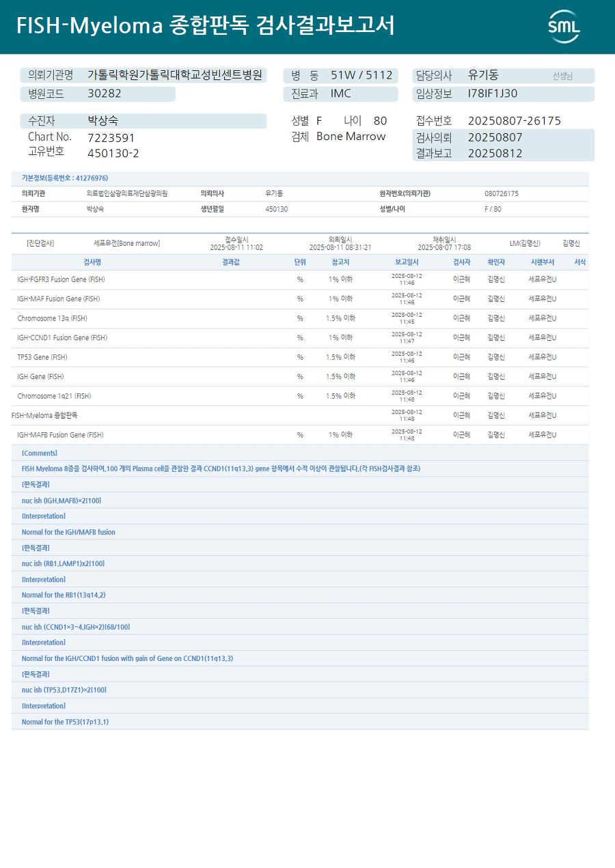615x868 pixels.
Task: Select the 담당의사 label in the header
Action: point(434,76)
